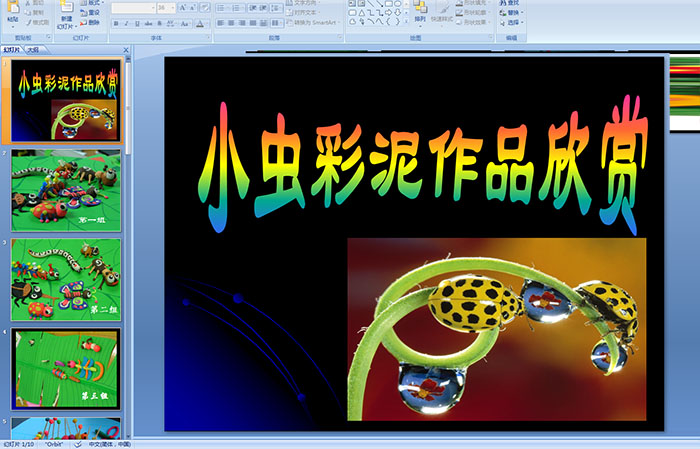The width and height of the screenshot is (700, 449).
Task: Click the Distributed alignment icon
Action: tap(263, 23)
